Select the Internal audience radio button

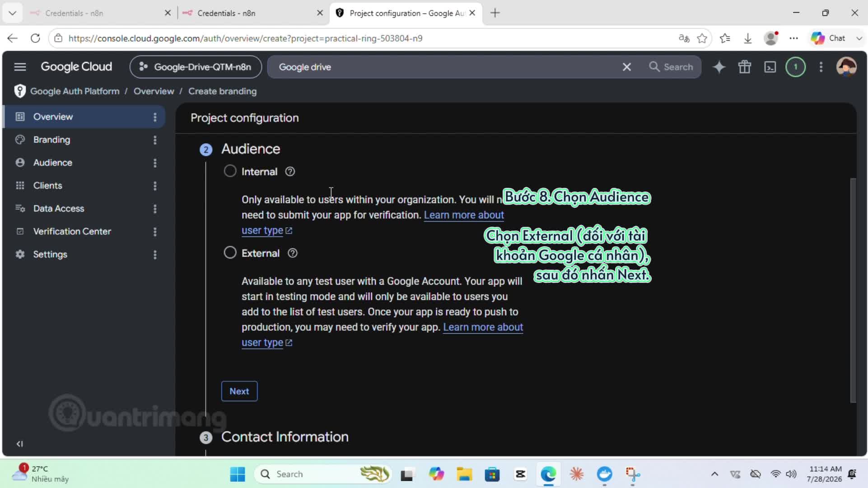click(230, 171)
